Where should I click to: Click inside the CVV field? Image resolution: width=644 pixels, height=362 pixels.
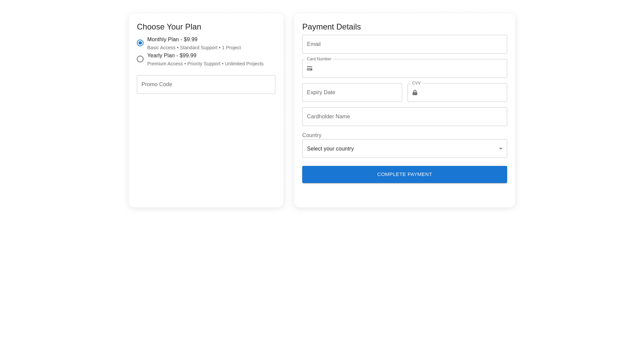461,93
